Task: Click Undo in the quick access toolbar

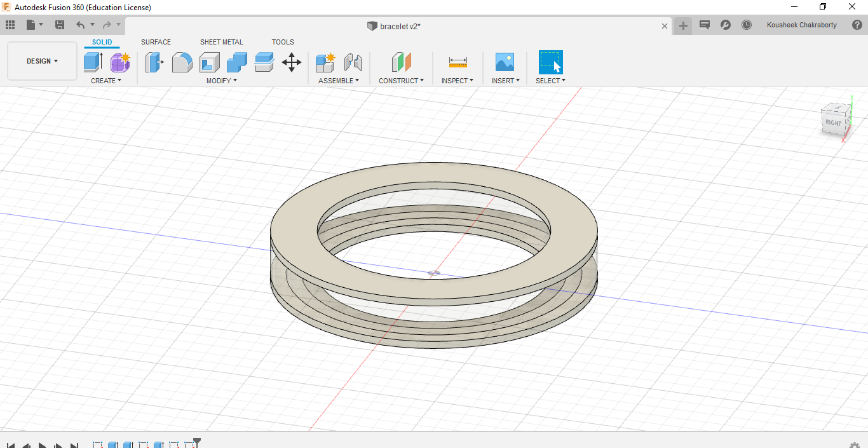Action: [82, 24]
